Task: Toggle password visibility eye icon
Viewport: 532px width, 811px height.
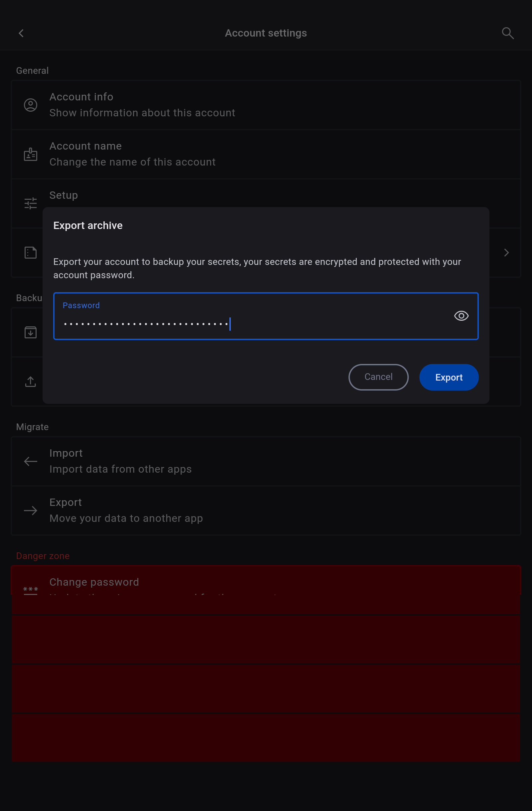Action: point(461,316)
